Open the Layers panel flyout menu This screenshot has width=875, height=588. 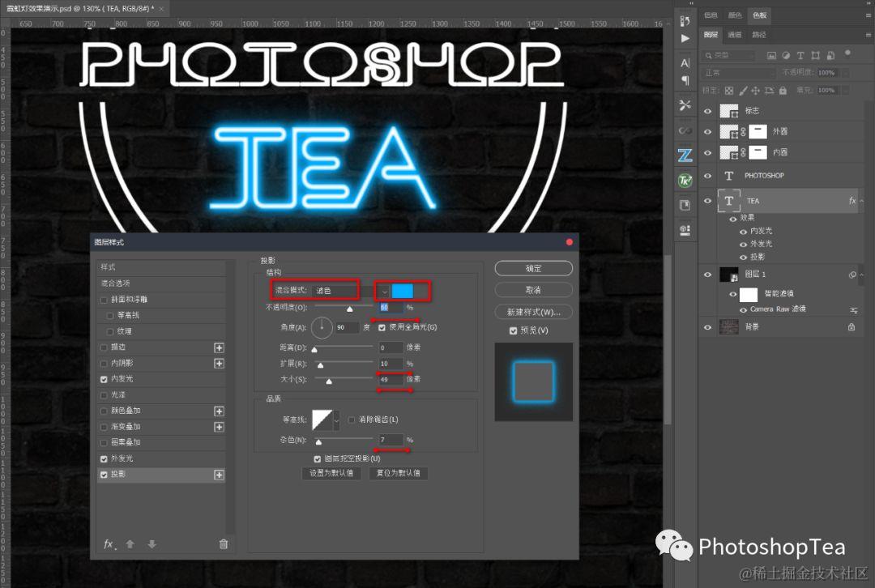(x=868, y=35)
